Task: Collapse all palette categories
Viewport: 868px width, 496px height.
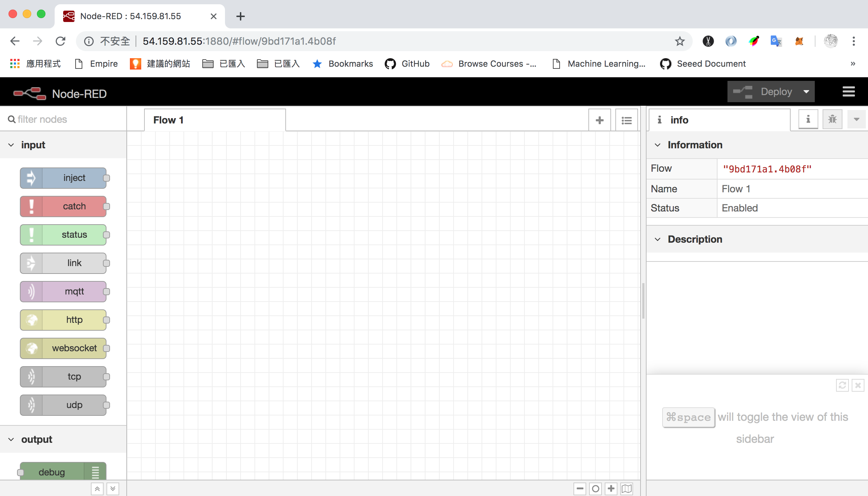Action: coord(97,489)
